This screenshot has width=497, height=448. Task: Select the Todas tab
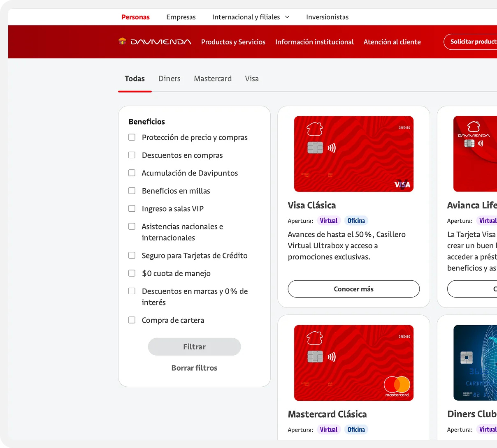coord(135,79)
